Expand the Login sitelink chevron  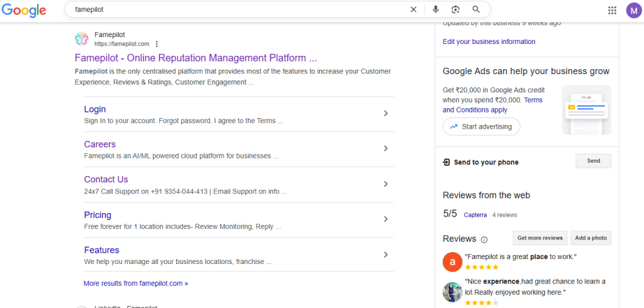tap(386, 113)
